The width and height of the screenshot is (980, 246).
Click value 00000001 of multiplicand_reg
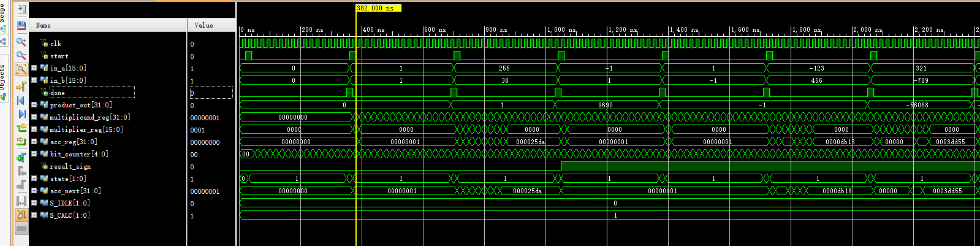click(205, 118)
